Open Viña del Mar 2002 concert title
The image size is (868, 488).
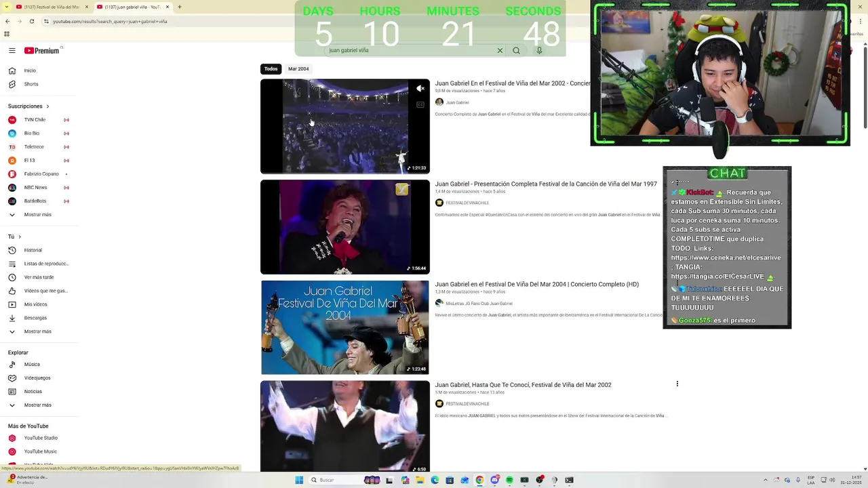click(x=513, y=83)
